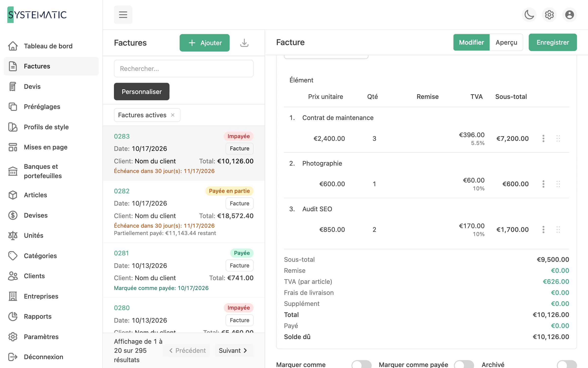Open hamburger menu to collapse sidebar
Image resolution: width=588 pixels, height=368 pixels.
[x=123, y=15]
